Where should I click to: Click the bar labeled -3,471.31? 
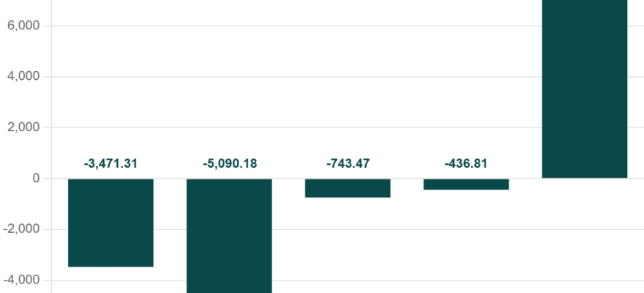tap(111, 223)
